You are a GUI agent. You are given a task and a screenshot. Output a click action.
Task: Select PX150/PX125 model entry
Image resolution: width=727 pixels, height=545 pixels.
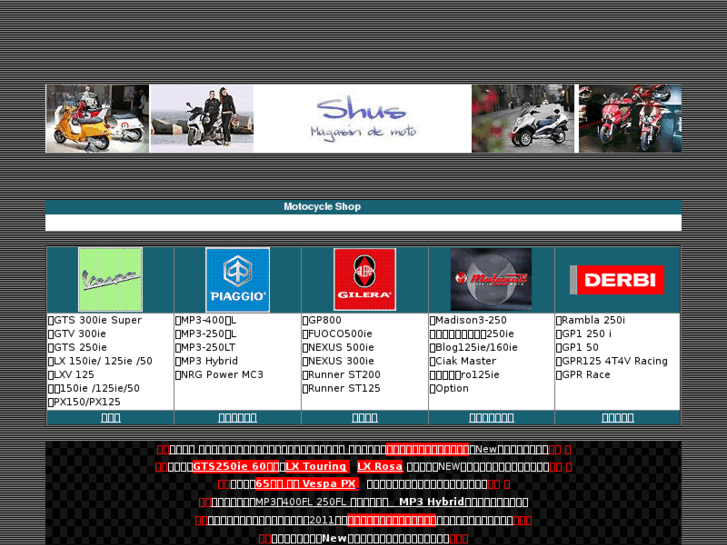point(84,402)
